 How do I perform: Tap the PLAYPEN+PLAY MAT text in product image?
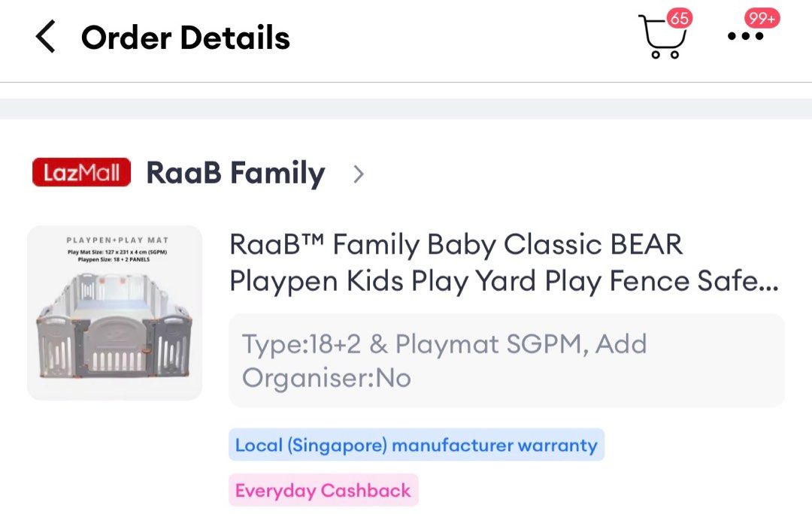tap(117, 240)
